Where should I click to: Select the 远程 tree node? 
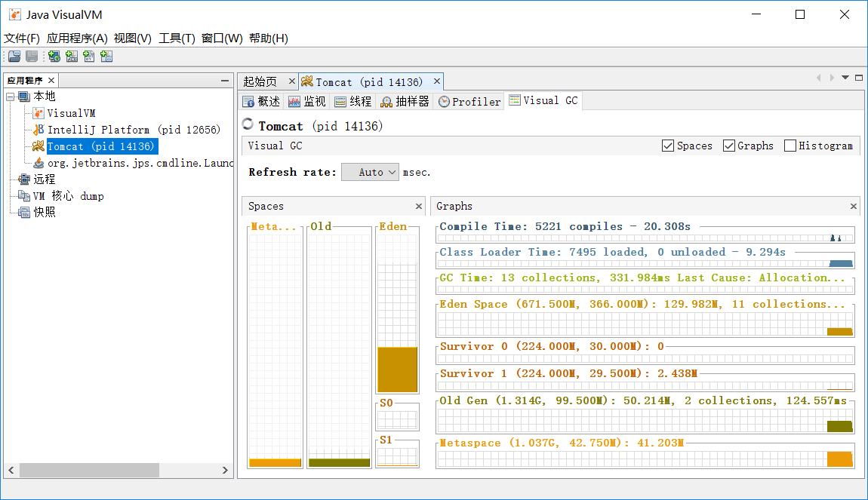pos(45,179)
